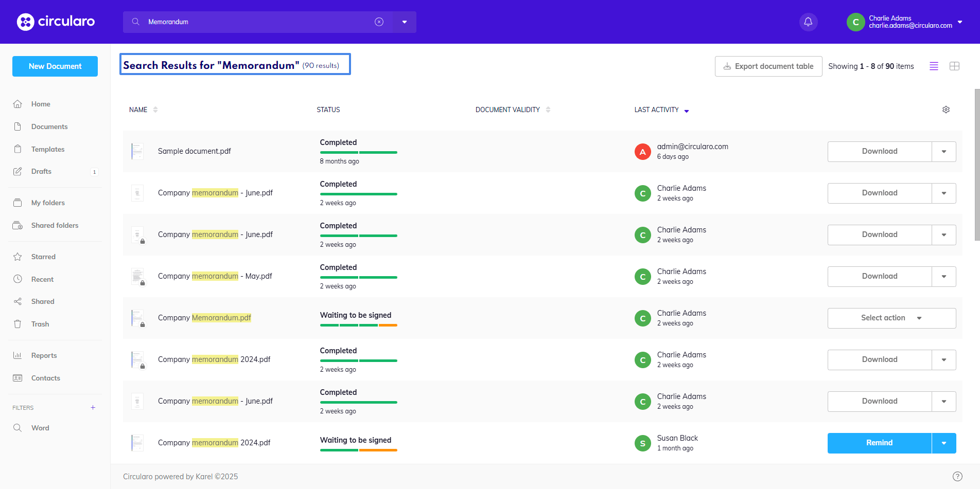The width and height of the screenshot is (980, 489).
Task: Open the notifications bell
Action: (808, 22)
